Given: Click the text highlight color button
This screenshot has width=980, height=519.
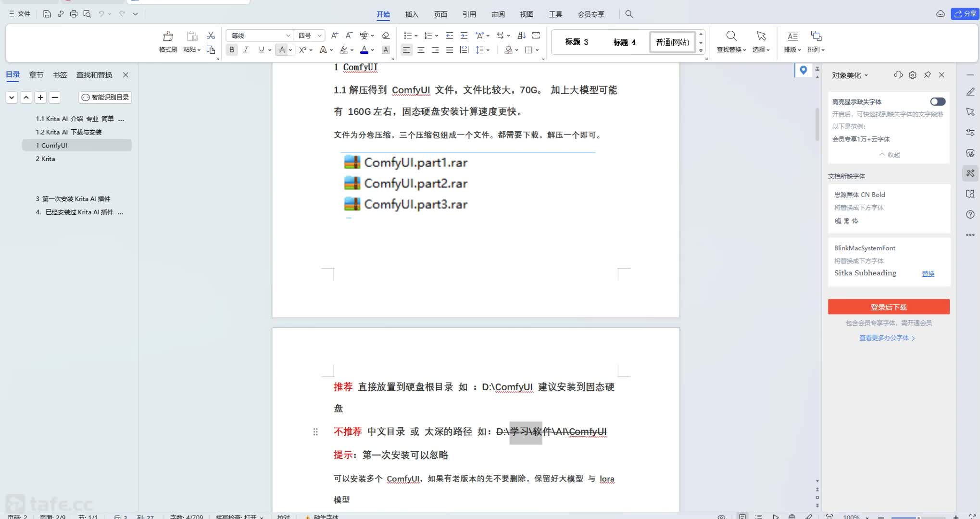Looking at the screenshot, I should pos(343,49).
